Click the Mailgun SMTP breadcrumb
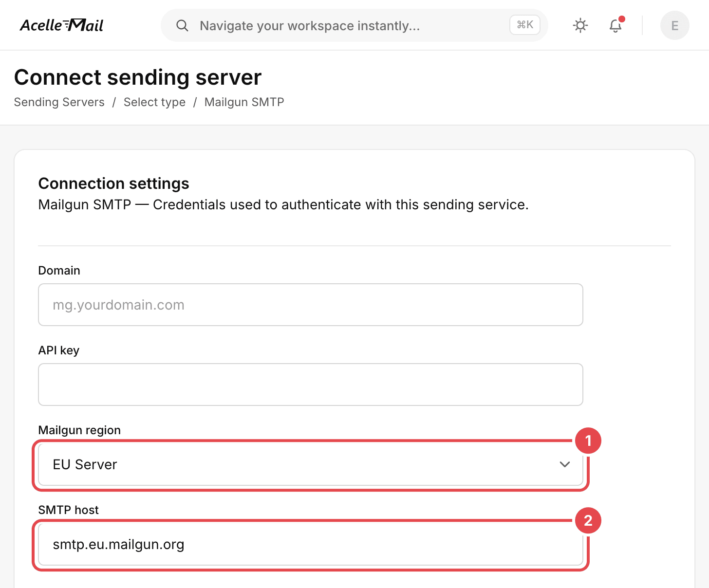The width and height of the screenshot is (709, 588). point(244,102)
